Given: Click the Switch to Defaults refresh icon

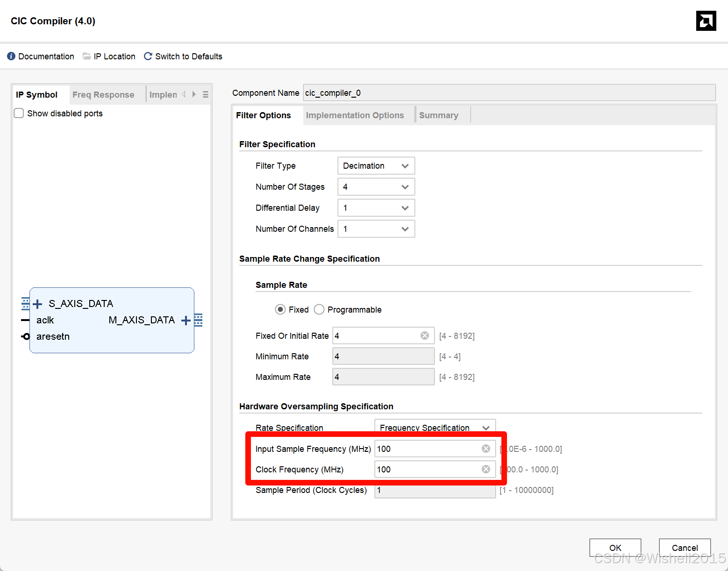Looking at the screenshot, I should click(x=148, y=56).
